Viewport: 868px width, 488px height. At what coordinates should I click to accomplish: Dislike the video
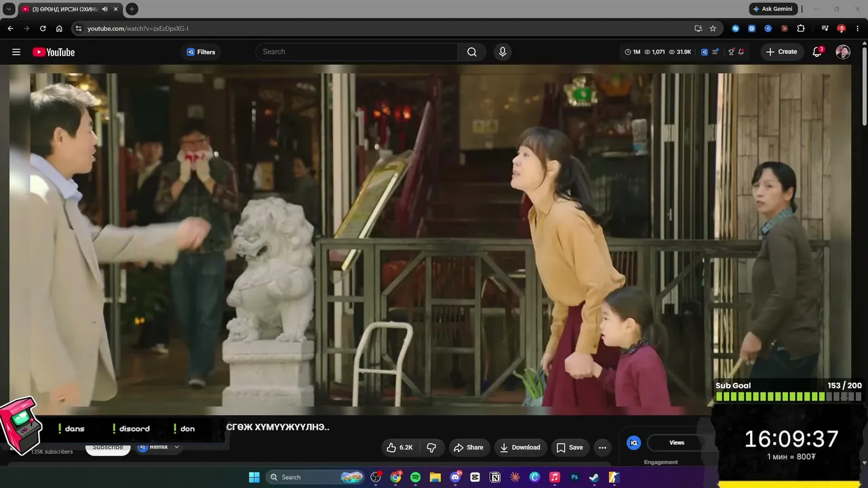pyautogui.click(x=431, y=447)
